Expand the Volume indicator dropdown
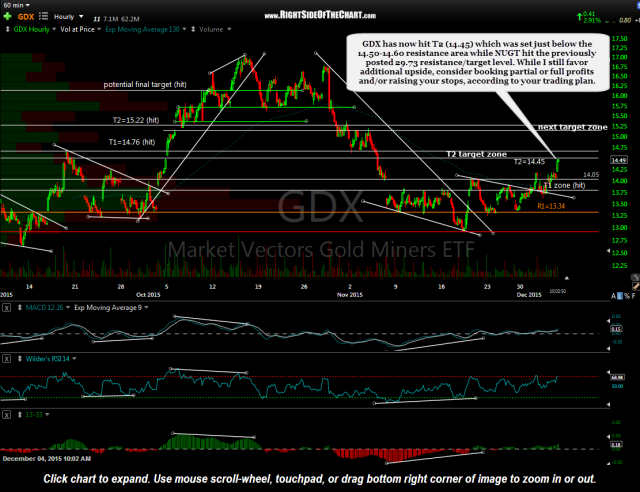The image size is (640, 492). click(229, 29)
